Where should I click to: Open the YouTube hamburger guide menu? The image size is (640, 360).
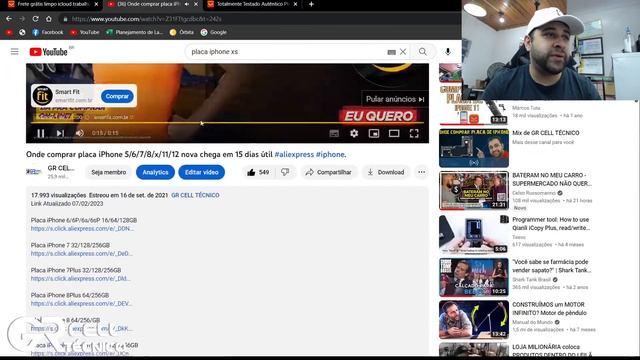point(15,51)
